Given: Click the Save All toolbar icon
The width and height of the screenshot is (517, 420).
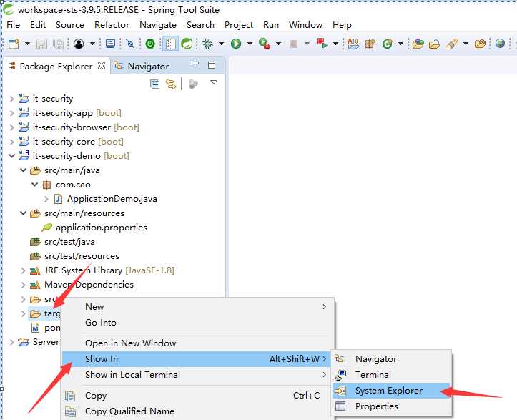Looking at the screenshot, I should (58, 44).
